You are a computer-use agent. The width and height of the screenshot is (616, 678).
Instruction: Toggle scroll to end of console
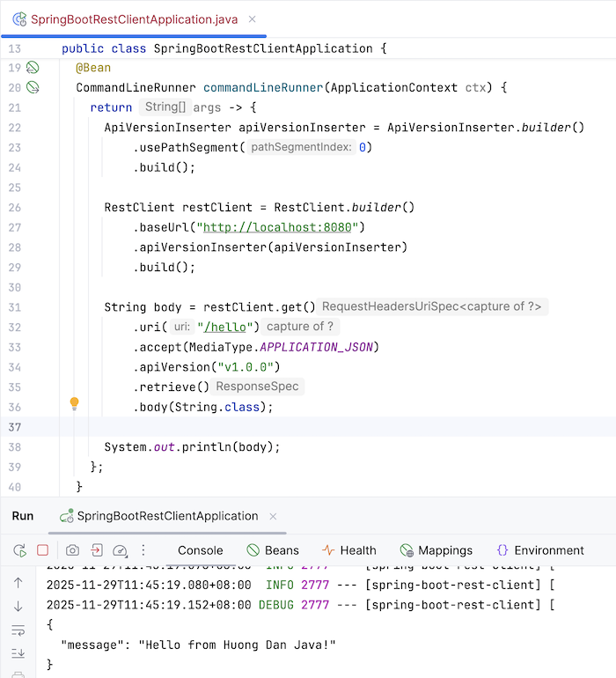pos(18,653)
